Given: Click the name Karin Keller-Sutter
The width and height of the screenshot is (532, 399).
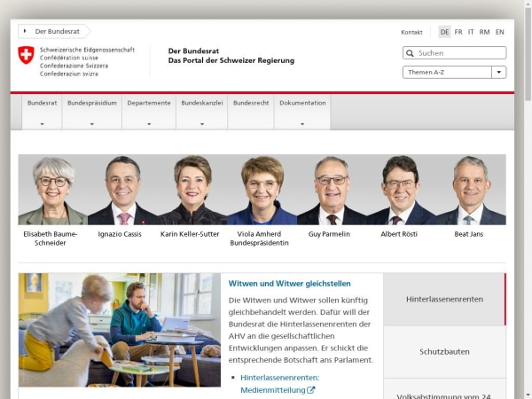Looking at the screenshot, I should [190, 234].
